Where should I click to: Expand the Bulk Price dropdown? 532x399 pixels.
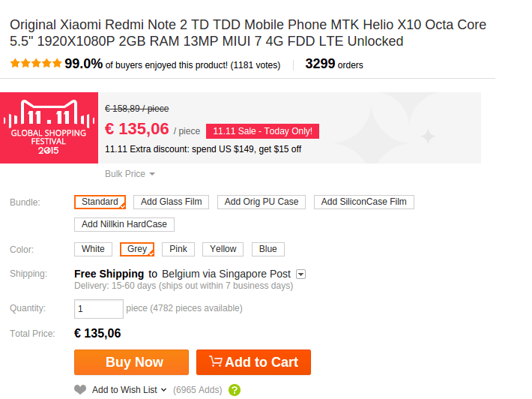pos(130,174)
